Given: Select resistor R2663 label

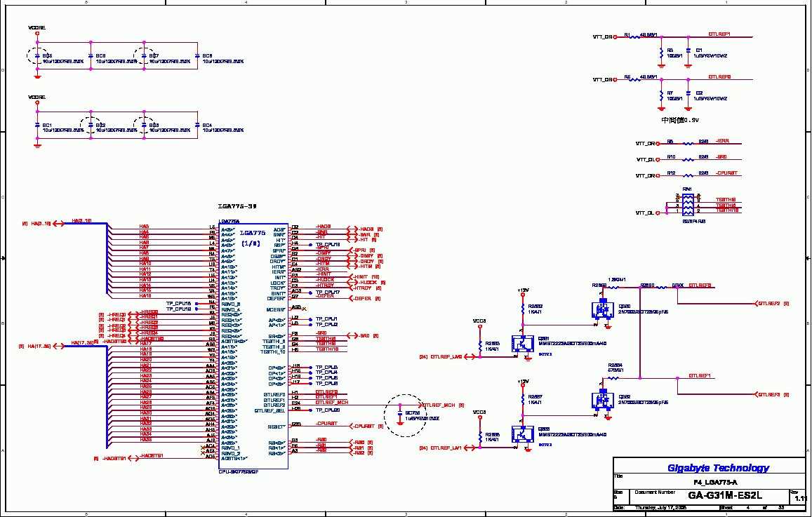Looking at the screenshot, I should pyautogui.click(x=493, y=344).
